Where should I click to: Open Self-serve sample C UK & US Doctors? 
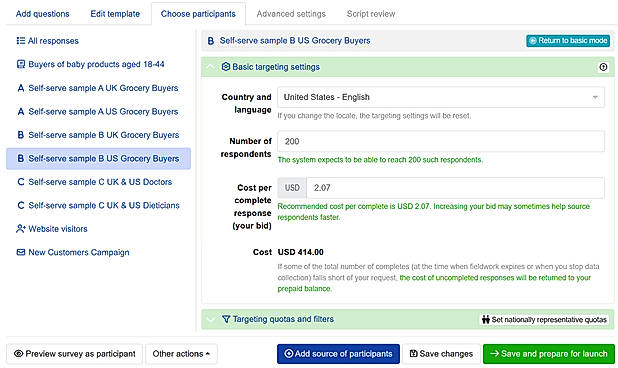[100, 182]
